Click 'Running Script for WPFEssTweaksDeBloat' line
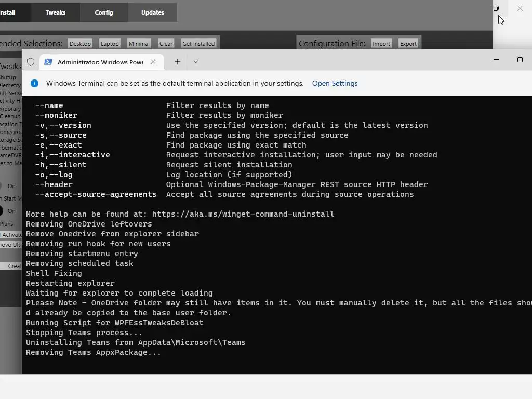Viewport: 532px width, 399px height. point(115,323)
